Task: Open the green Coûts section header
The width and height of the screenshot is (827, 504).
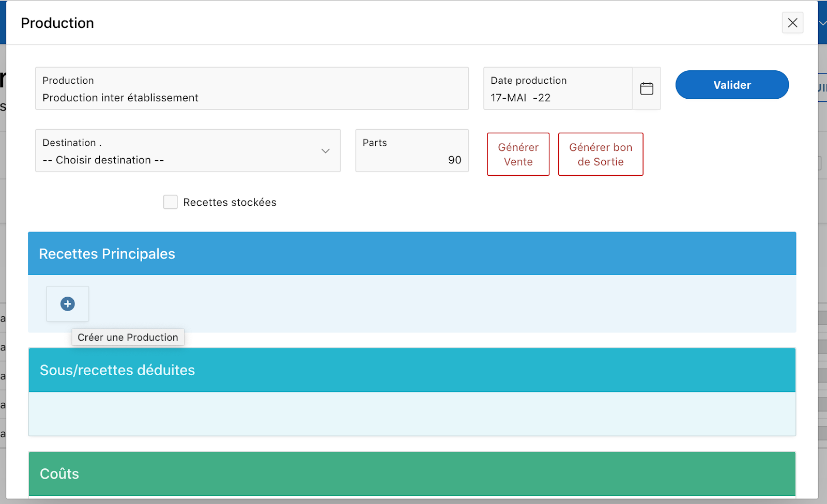Action: (x=412, y=474)
